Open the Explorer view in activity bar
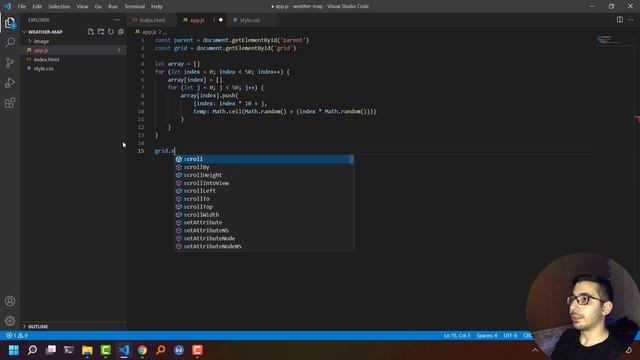 [x=10, y=23]
